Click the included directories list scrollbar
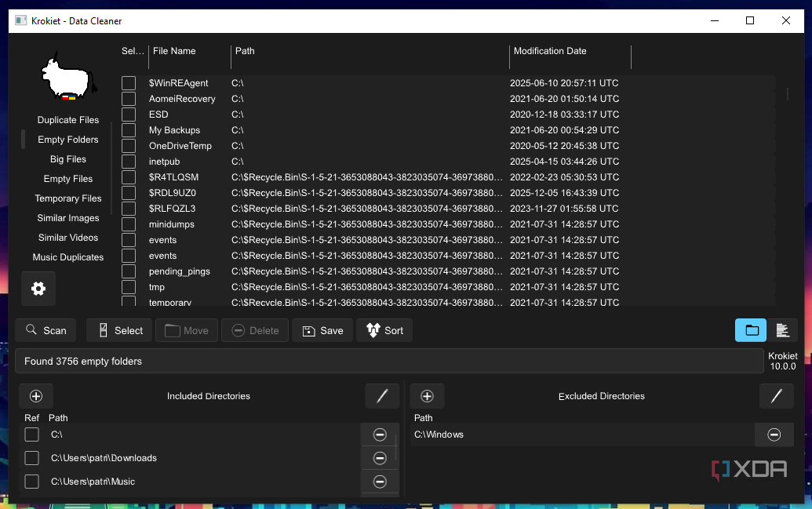Viewport: 812px width, 509px height. pos(396,447)
